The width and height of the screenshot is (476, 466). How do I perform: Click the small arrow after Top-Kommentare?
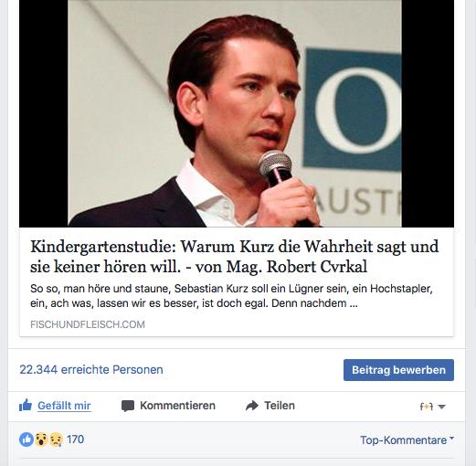[451, 439]
